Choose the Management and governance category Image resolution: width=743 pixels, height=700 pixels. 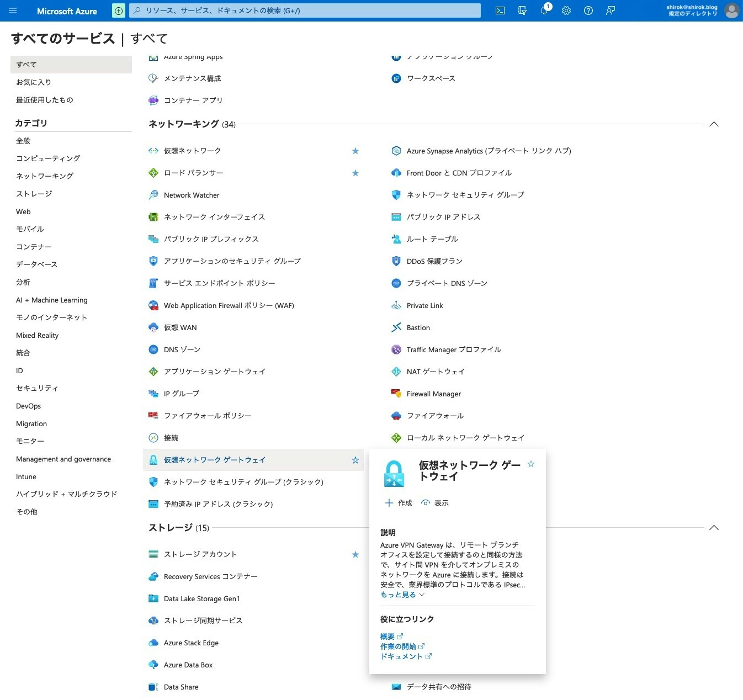coord(63,459)
